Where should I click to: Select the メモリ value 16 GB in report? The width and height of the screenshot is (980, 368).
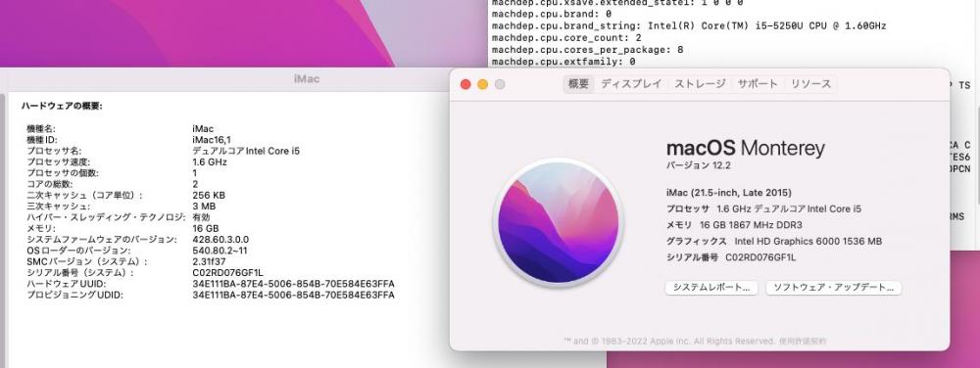pyautogui.click(x=206, y=229)
